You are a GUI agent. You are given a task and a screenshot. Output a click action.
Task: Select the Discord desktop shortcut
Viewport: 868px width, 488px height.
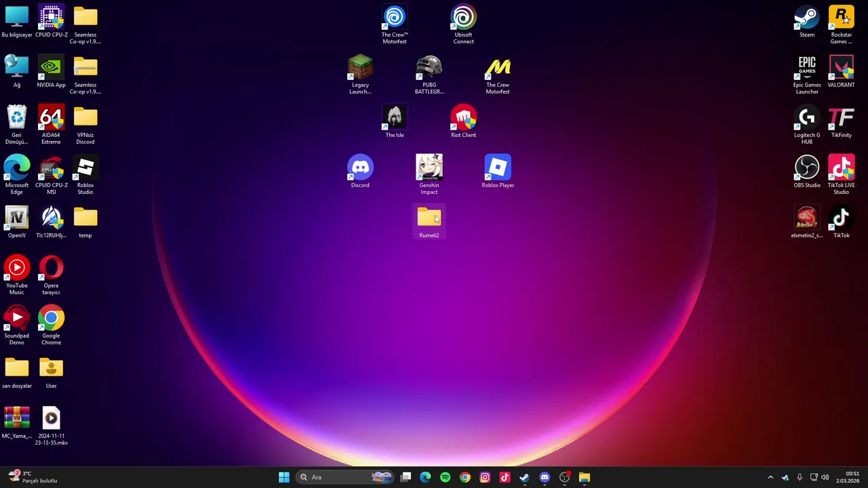360,173
